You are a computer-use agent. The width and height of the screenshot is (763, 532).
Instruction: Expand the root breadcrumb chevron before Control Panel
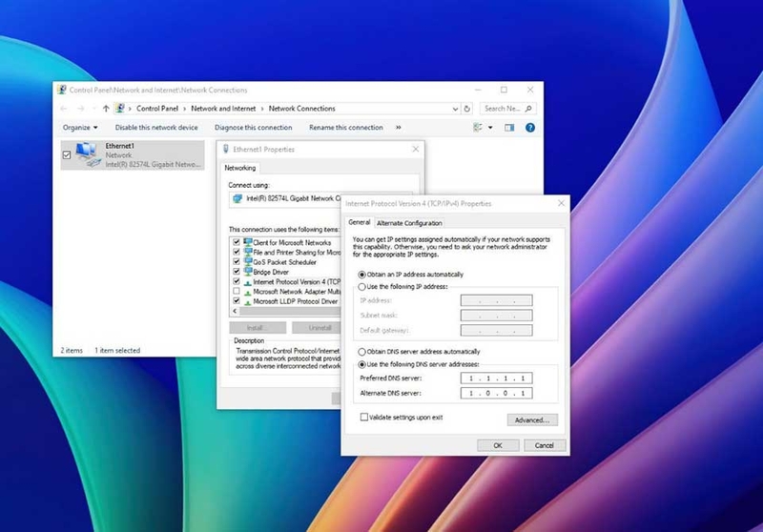(x=130, y=109)
